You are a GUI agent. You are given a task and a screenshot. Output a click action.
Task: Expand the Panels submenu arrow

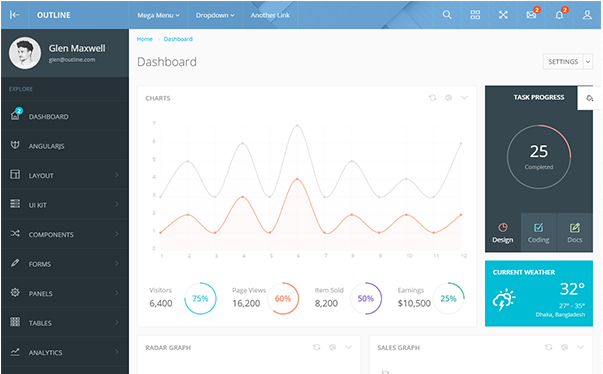click(117, 293)
